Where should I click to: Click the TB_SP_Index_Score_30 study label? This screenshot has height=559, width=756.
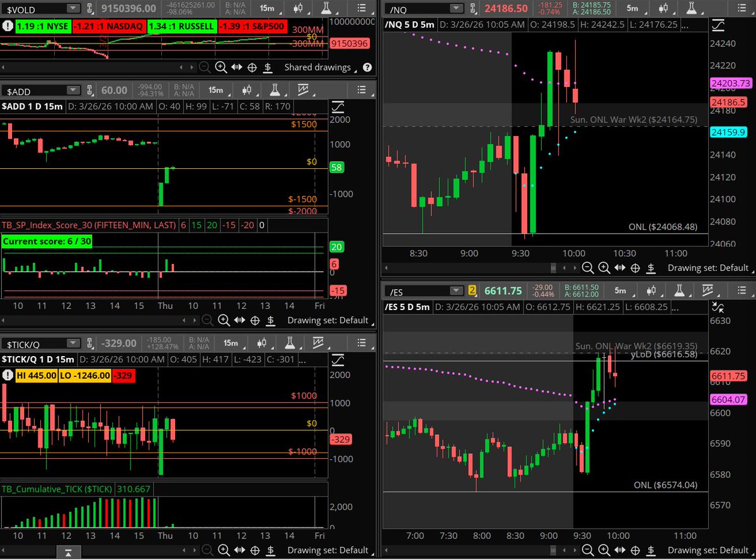click(89, 225)
